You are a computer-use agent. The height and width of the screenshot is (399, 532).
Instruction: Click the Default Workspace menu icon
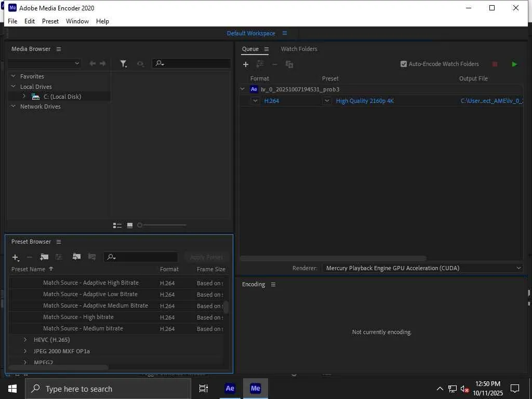(285, 33)
